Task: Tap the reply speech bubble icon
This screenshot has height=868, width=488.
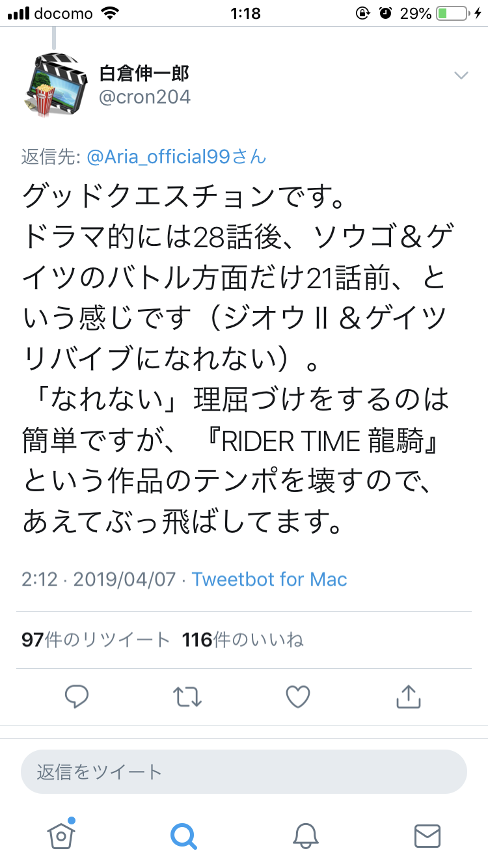Action: pos(77,697)
